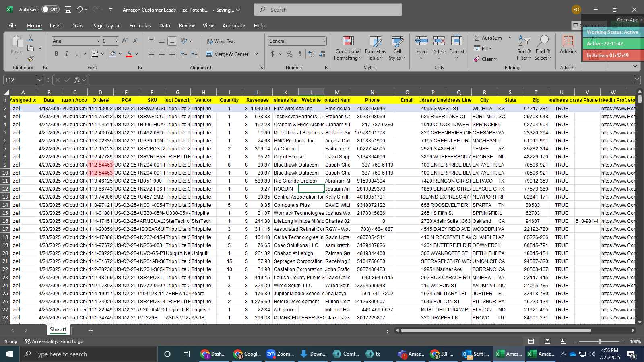Select the Sheet1 tab

pos(58,330)
